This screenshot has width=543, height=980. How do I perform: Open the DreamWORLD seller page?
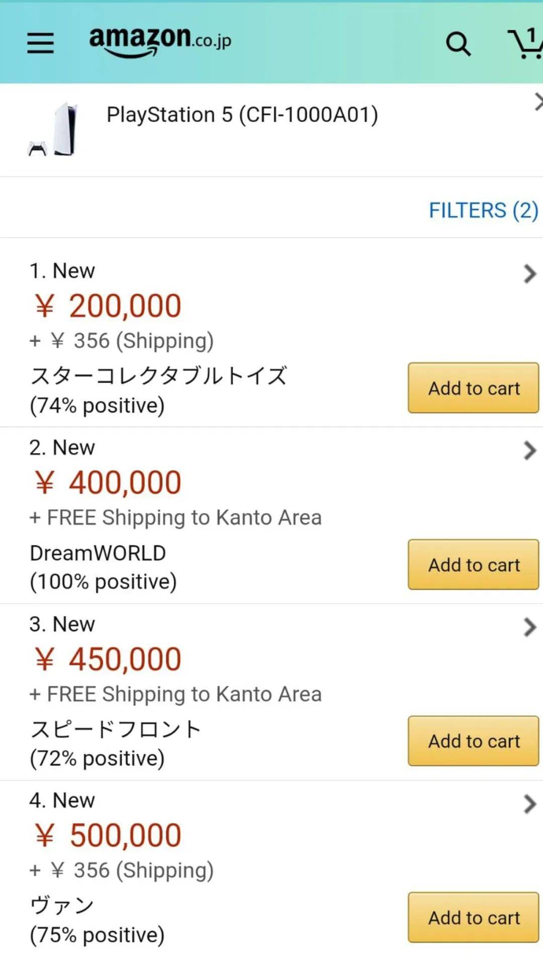98,553
